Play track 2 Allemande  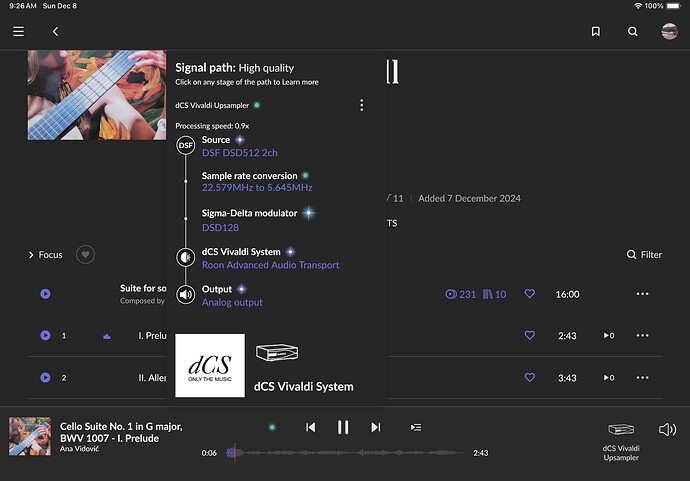[45, 378]
